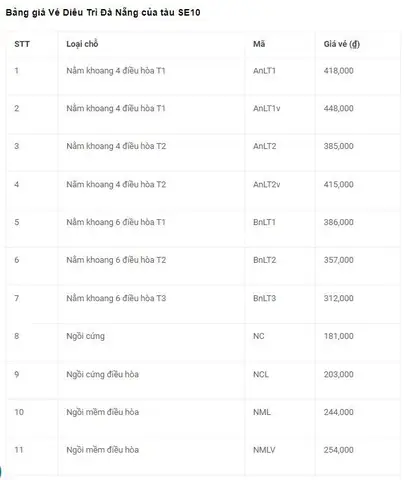Select the NML code cell

[262, 412]
